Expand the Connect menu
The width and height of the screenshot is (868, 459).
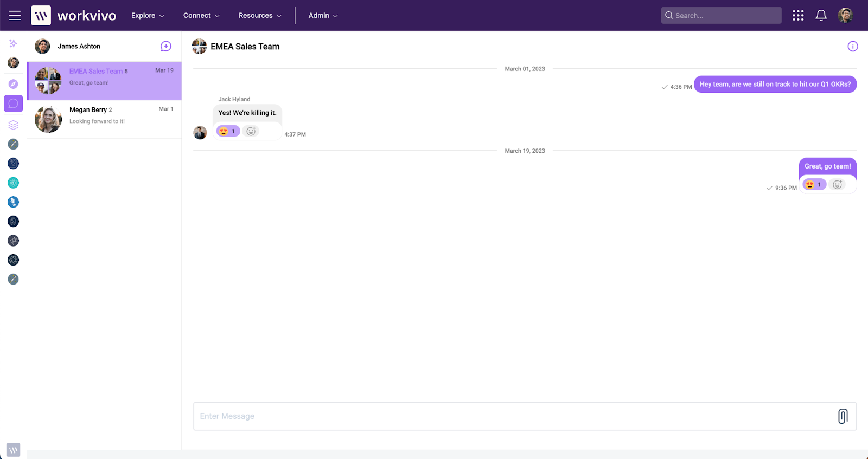[x=201, y=16]
